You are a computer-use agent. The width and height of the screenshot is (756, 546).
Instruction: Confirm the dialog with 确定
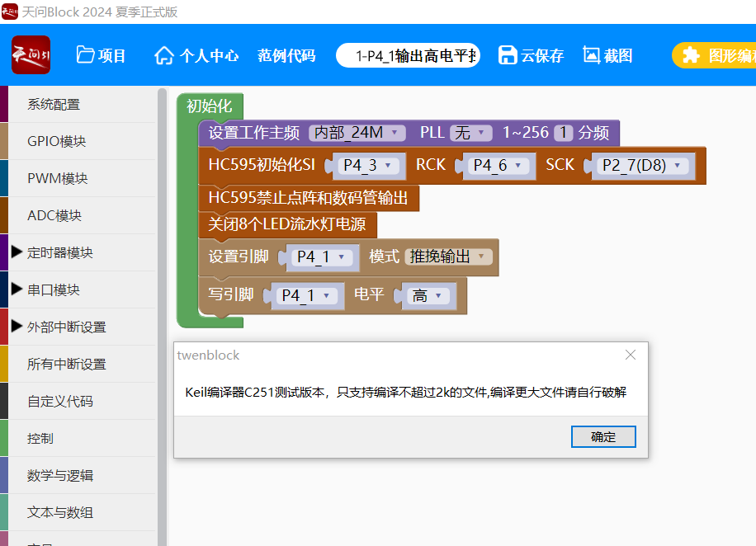(x=603, y=436)
